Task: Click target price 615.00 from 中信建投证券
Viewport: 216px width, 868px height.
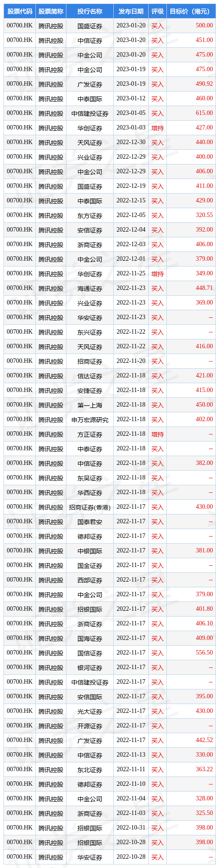Action: 204,113
